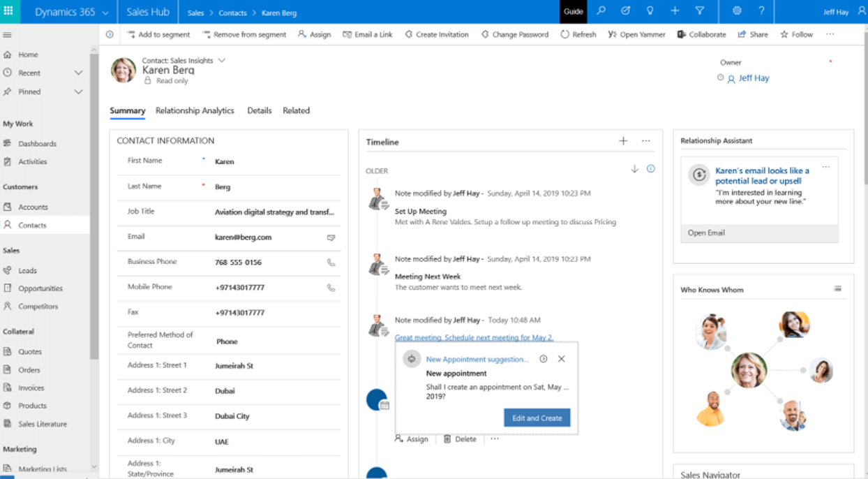The image size is (868, 479).
Task: Snooze the appointment suggestion with clock icon
Action: click(543, 359)
